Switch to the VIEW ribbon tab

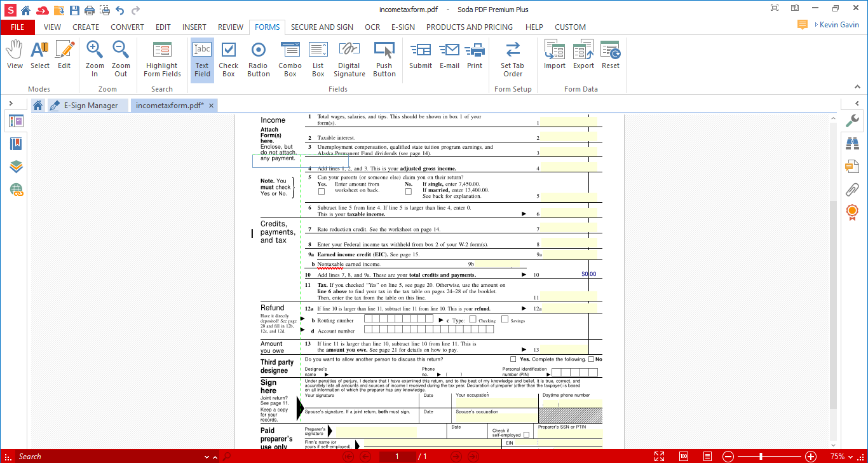[53, 27]
